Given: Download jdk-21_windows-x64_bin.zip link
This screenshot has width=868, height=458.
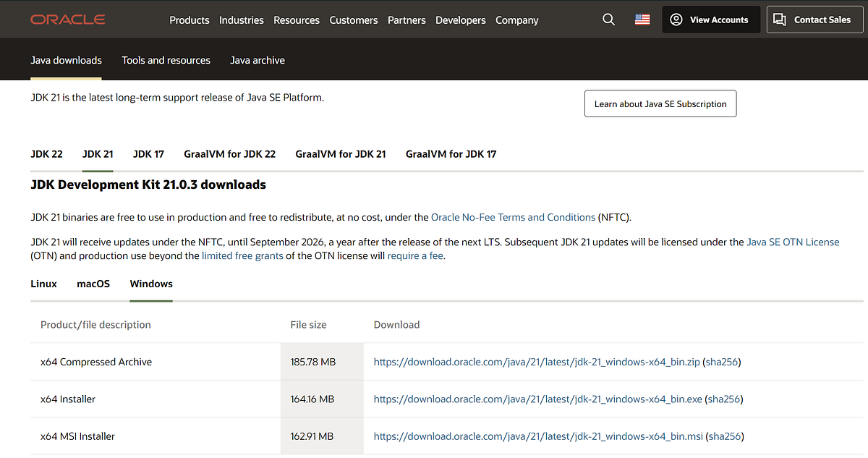Looking at the screenshot, I should [x=537, y=362].
